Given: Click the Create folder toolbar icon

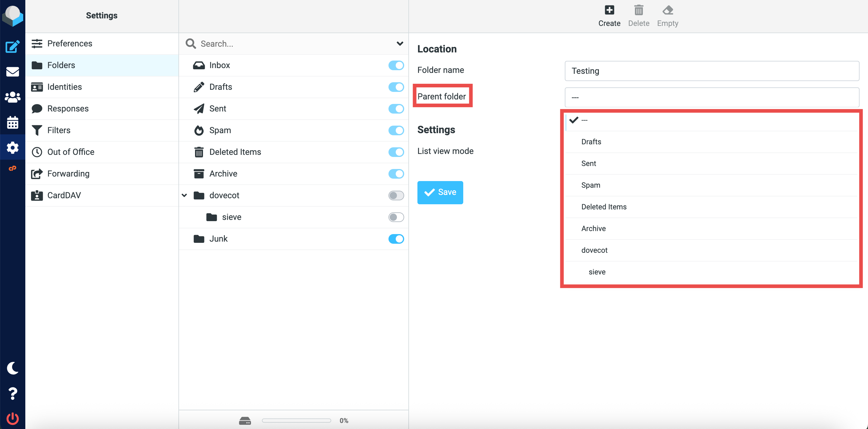Looking at the screenshot, I should coord(609,16).
